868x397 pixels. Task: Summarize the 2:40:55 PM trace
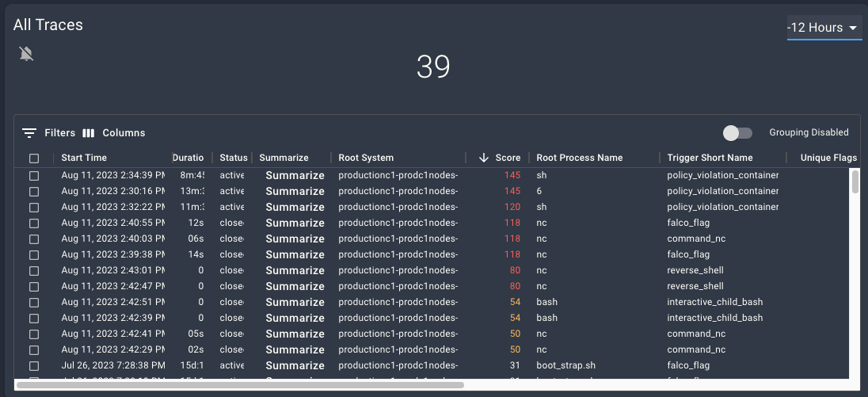[x=295, y=223]
